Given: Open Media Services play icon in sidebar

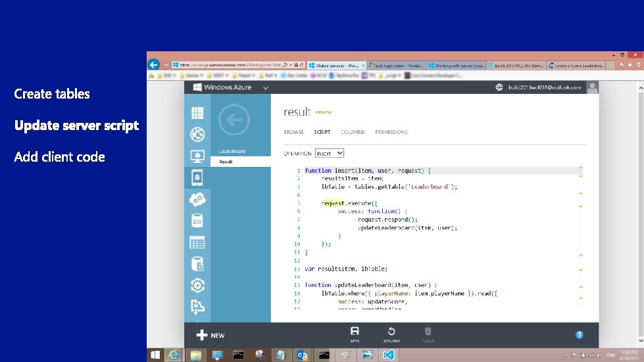Looking at the screenshot, I should 197,285.
